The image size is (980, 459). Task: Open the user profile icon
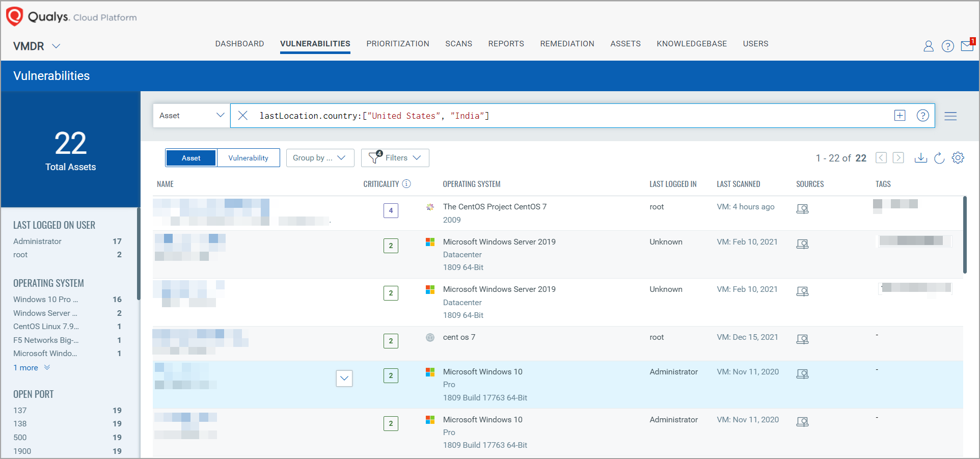pyautogui.click(x=929, y=46)
